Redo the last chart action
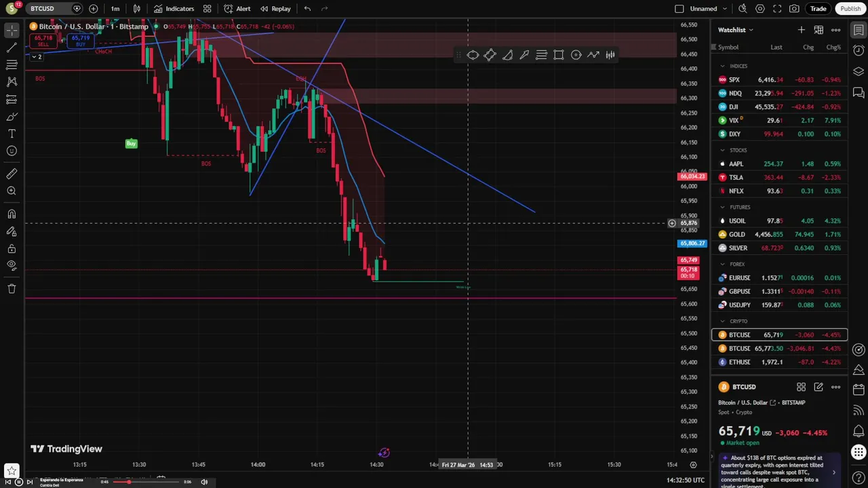868x488 pixels. point(325,9)
